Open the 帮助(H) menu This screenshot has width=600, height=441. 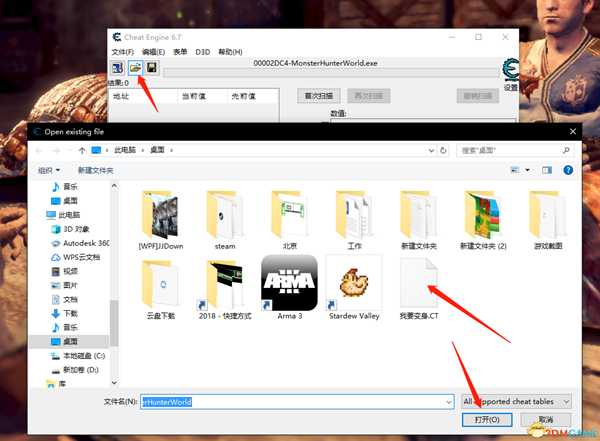[x=230, y=51]
